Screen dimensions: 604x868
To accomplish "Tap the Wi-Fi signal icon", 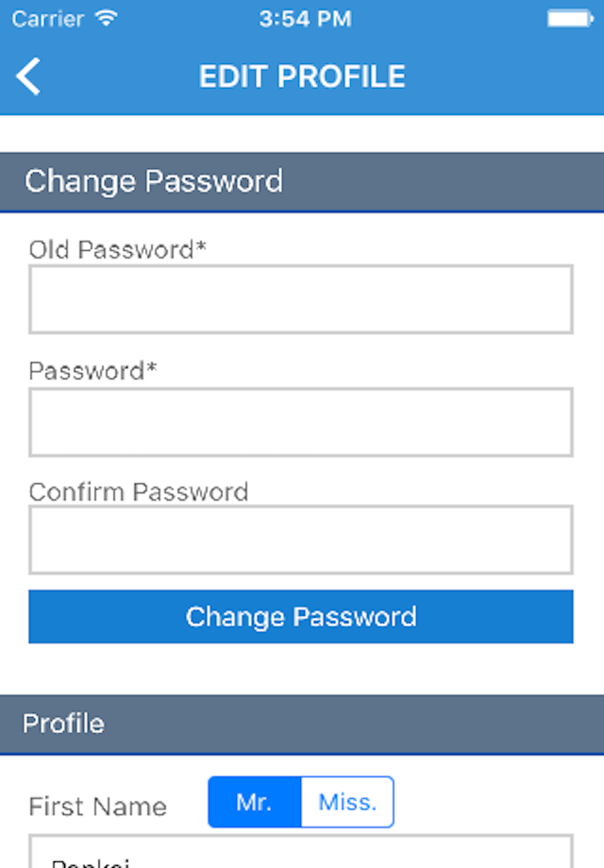I will point(107,18).
